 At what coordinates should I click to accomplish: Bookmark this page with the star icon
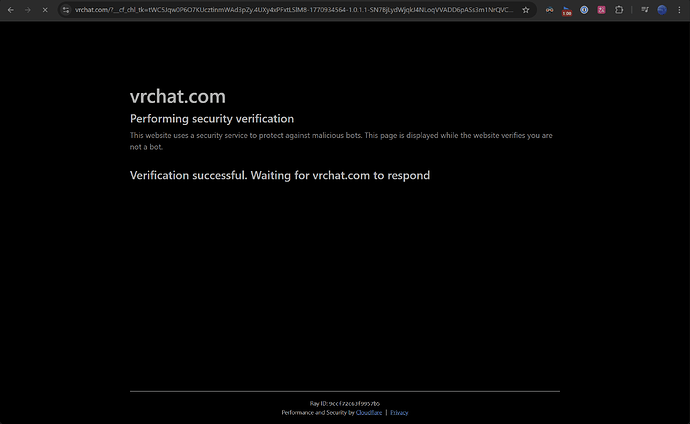point(525,10)
